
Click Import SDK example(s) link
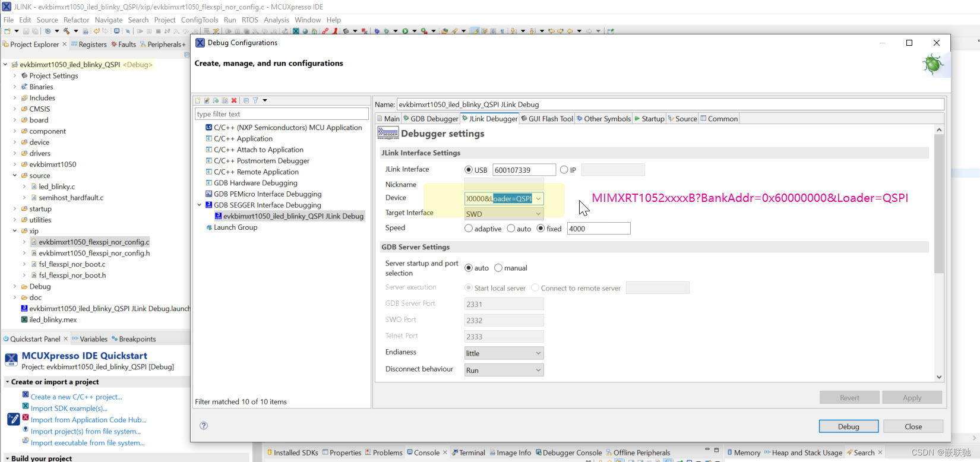(69, 409)
